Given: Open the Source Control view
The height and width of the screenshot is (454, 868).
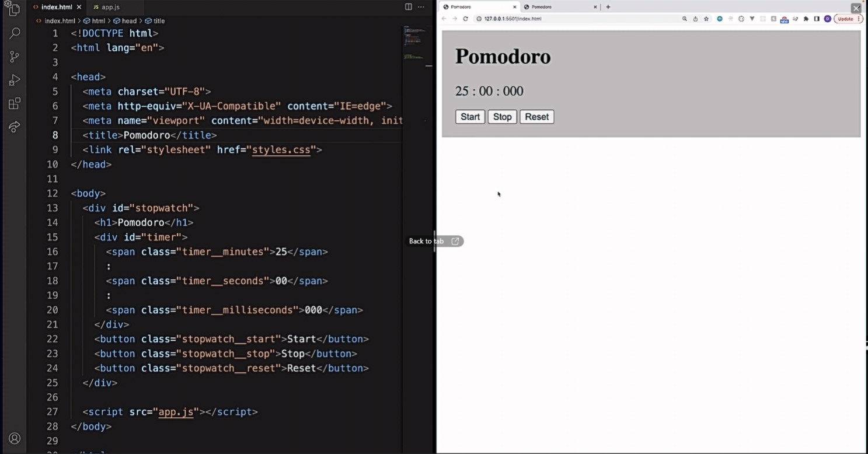Looking at the screenshot, I should (15, 57).
